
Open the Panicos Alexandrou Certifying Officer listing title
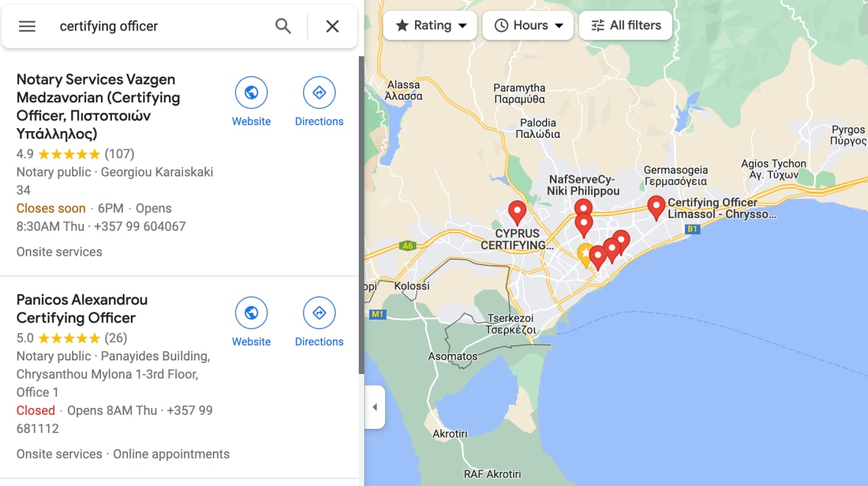click(x=81, y=309)
